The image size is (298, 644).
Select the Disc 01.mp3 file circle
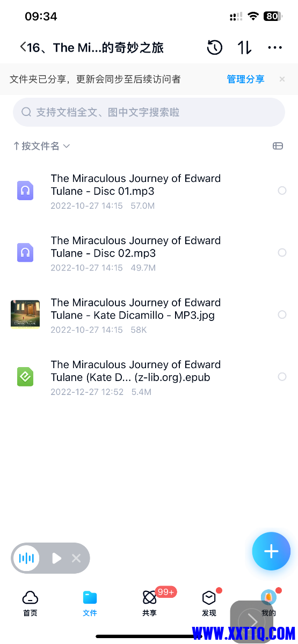[x=282, y=191]
